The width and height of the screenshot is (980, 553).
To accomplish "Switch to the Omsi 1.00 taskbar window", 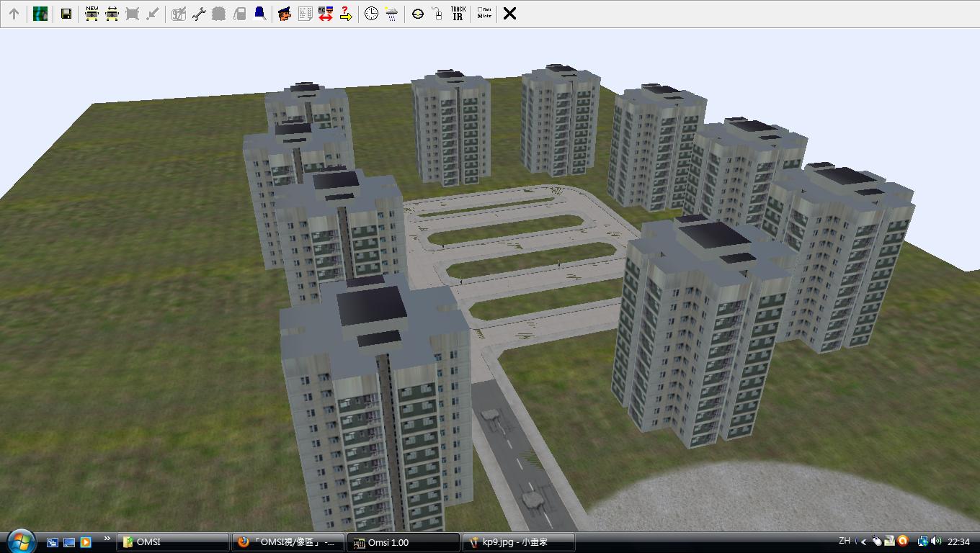I will [403, 542].
